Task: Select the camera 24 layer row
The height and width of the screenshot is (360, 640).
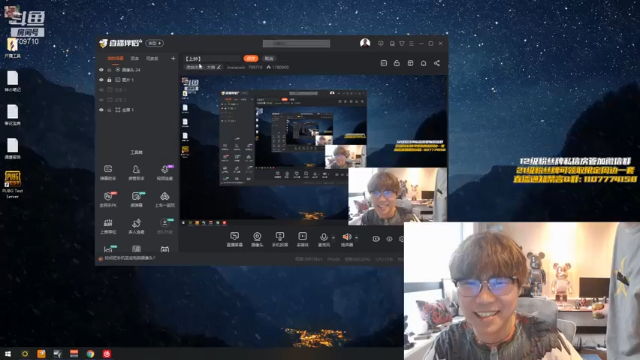Action: click(137, 70)
